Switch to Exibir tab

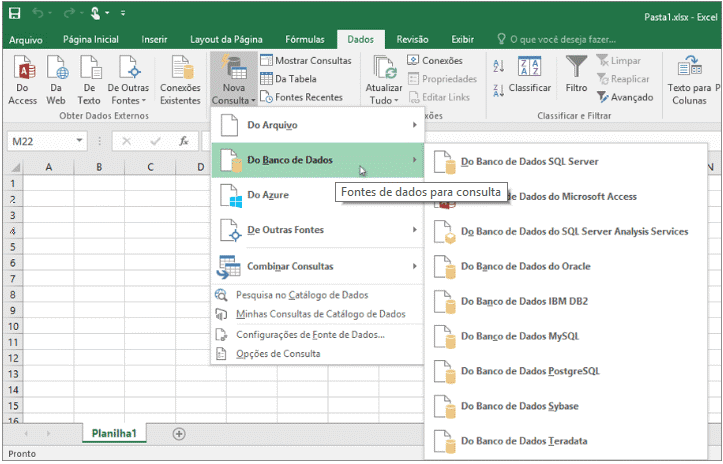tap(462, 40)
